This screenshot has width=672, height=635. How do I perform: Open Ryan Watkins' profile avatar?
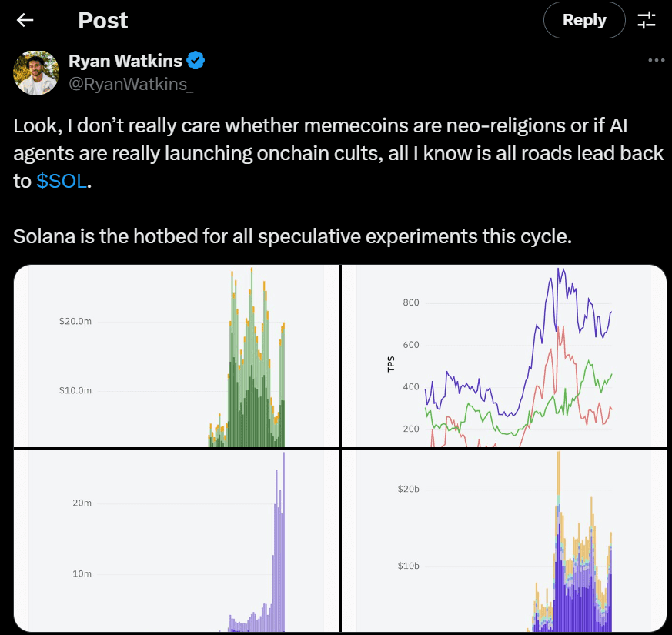pyautogui.click(x=36, y=72)
